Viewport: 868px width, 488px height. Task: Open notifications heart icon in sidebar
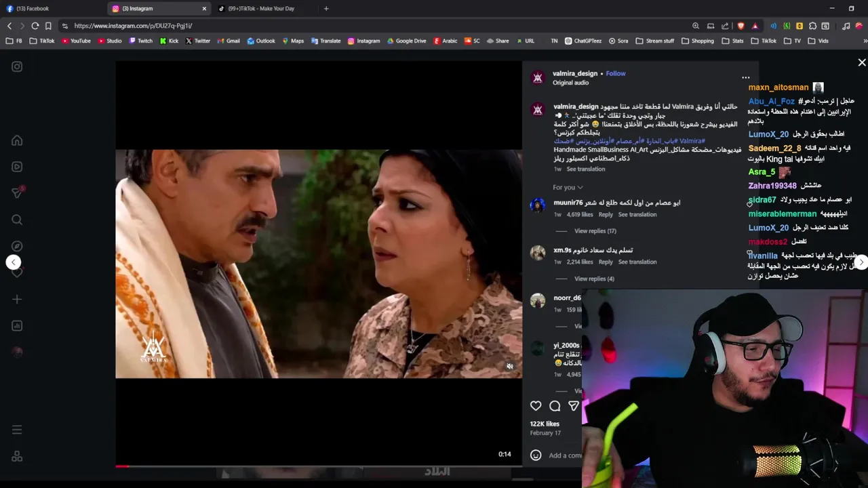[x=17, y=272]
